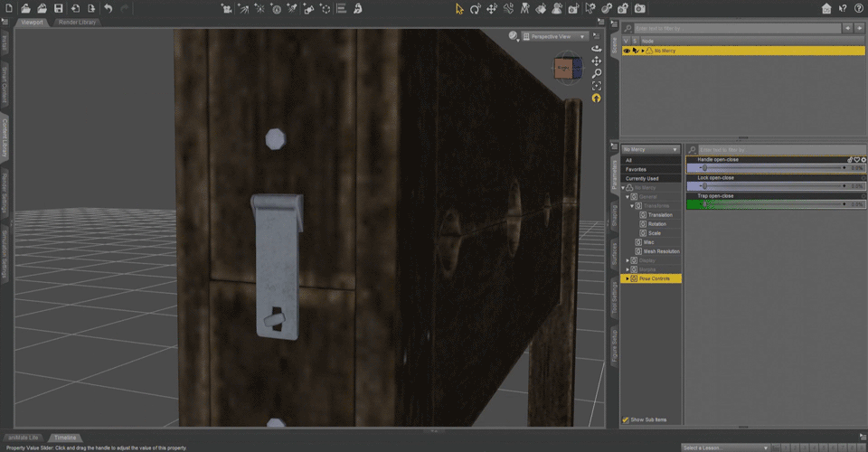Click the Render camera icon

click(x=639, y=8)
